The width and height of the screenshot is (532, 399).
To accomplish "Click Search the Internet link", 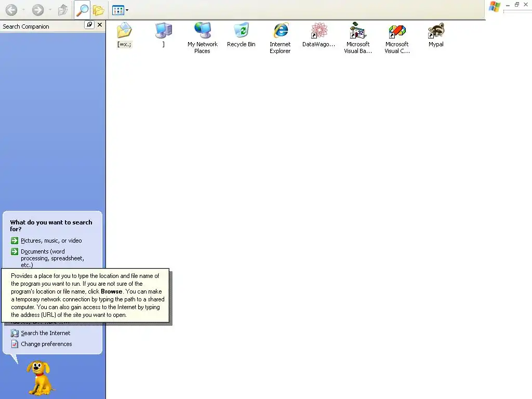I will coord(46,333).
